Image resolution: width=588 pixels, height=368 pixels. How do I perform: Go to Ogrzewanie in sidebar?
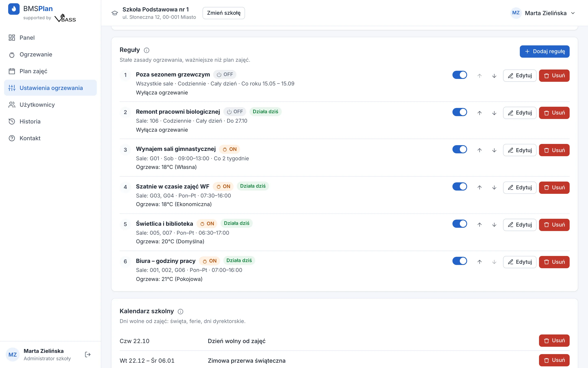pos(51,55)
